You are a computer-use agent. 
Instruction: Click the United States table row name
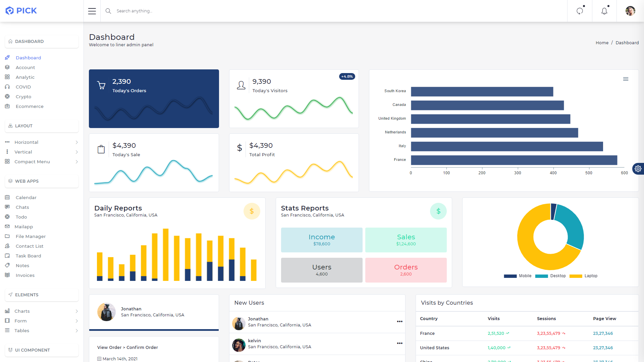coord(434,348)
